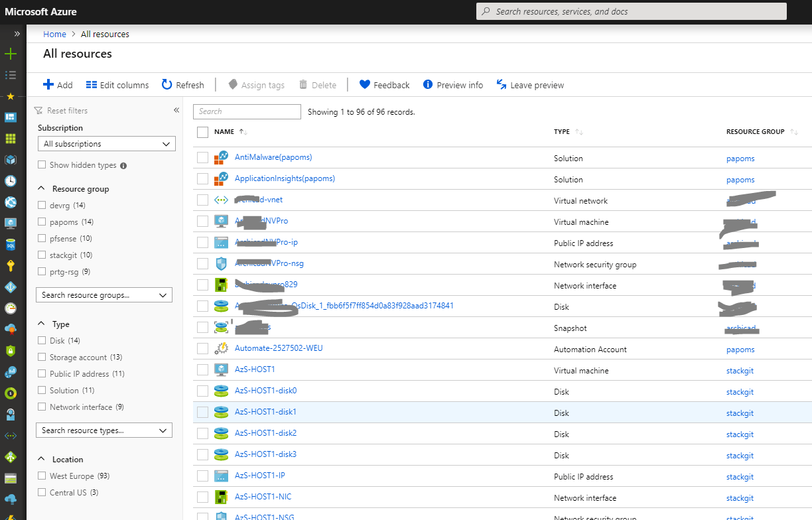The width and height of the screenshot is (812, 520).
Task: Click Leave preview in the command bar
Action: point(530,84)
